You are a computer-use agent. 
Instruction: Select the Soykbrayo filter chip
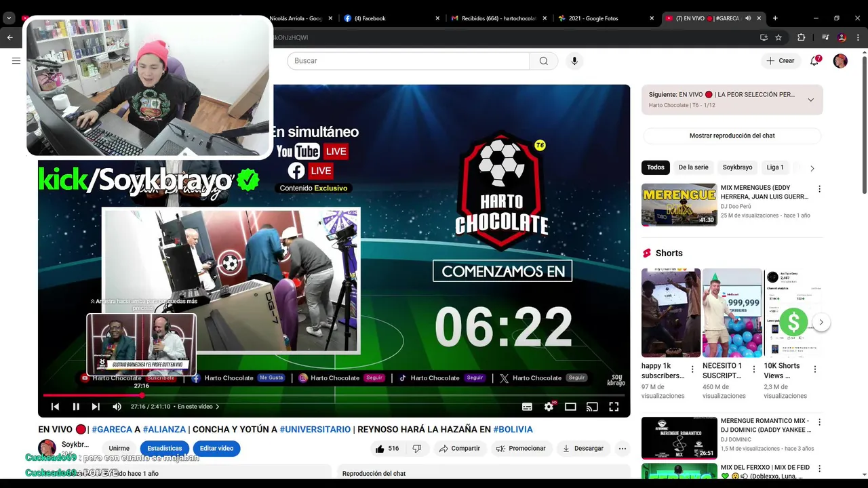click(737, 167)
